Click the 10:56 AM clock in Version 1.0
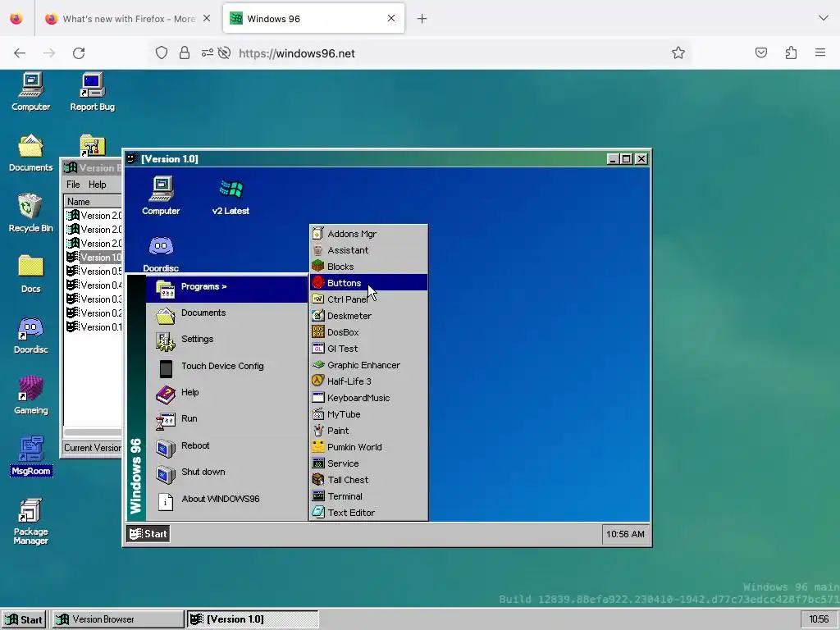The width and height of the screenshot is (840, 630). 625,534
